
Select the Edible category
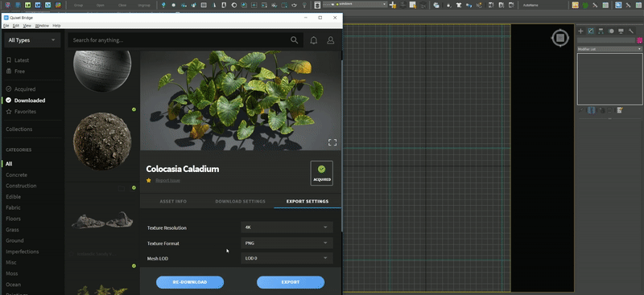click(13, 196)
